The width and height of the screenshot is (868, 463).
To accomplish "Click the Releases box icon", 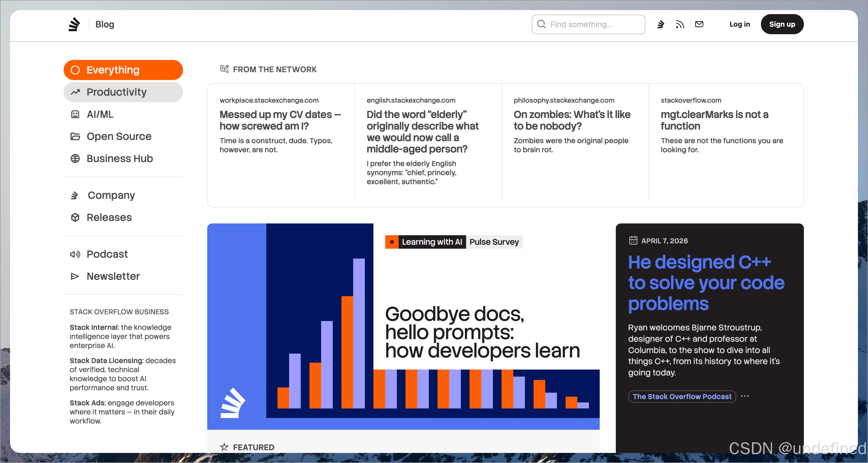I will [75, 217].
